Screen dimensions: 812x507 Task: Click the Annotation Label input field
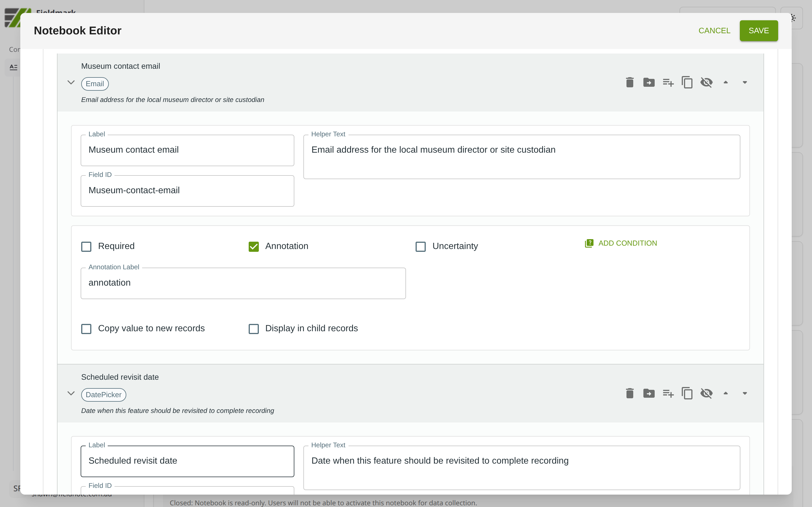click(x=243, y=283)
